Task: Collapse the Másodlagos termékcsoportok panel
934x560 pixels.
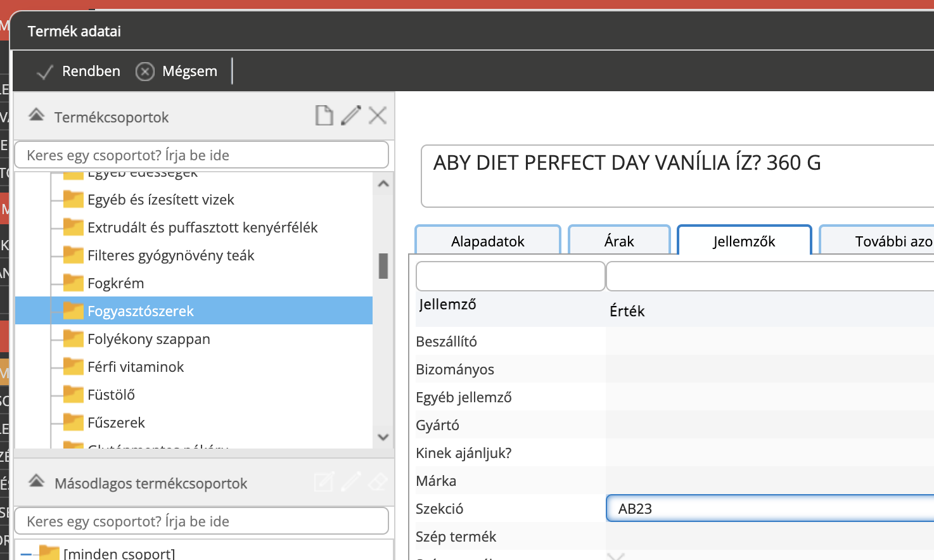Action: pos(37,481)
